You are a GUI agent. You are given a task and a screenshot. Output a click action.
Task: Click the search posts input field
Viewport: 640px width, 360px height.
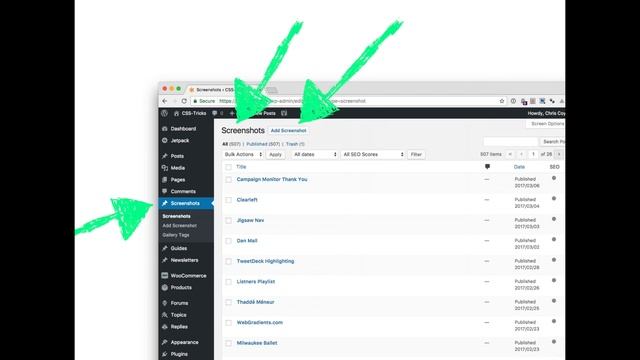(511, 142)
